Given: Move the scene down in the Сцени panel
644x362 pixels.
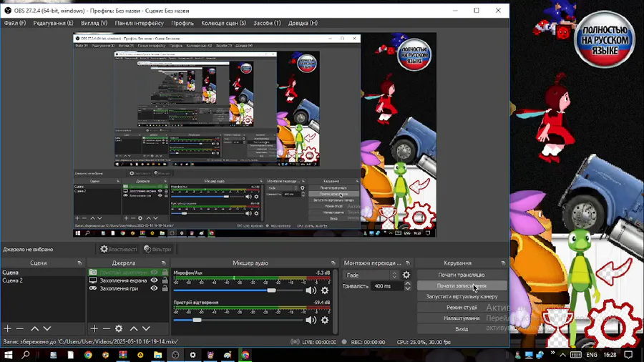Looking at the screenshot, I should pyautogui.click(x=47, y=328).
